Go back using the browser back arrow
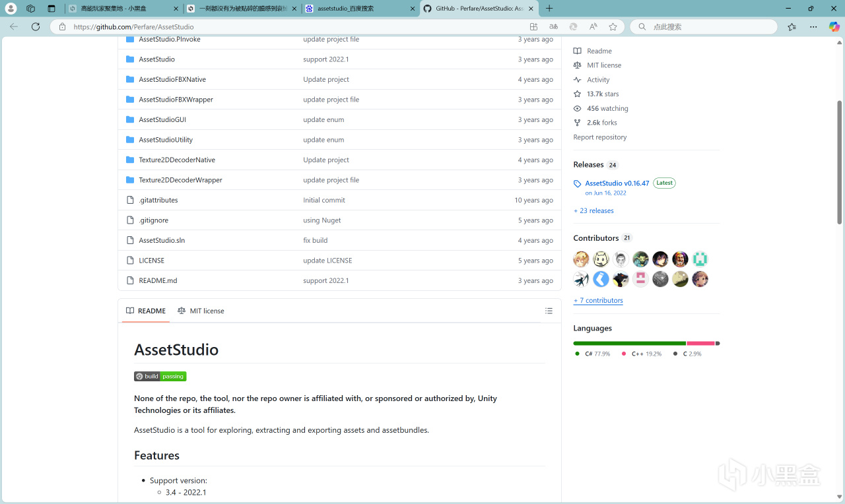Image resolution: width=845 pixels, height=504 pixels. coord(14,27)
